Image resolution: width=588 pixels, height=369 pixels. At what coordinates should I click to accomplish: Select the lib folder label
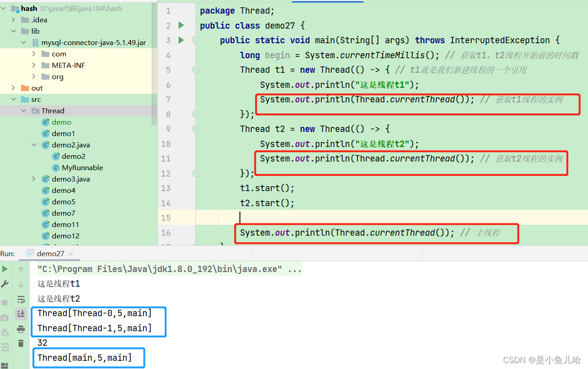[35, 31]
